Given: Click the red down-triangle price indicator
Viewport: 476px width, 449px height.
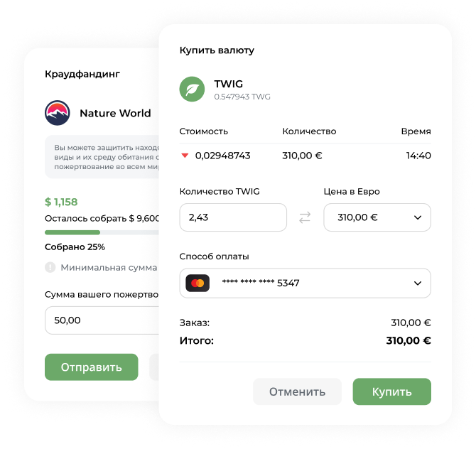Looking at the screenshot, I should click(185, 156).
